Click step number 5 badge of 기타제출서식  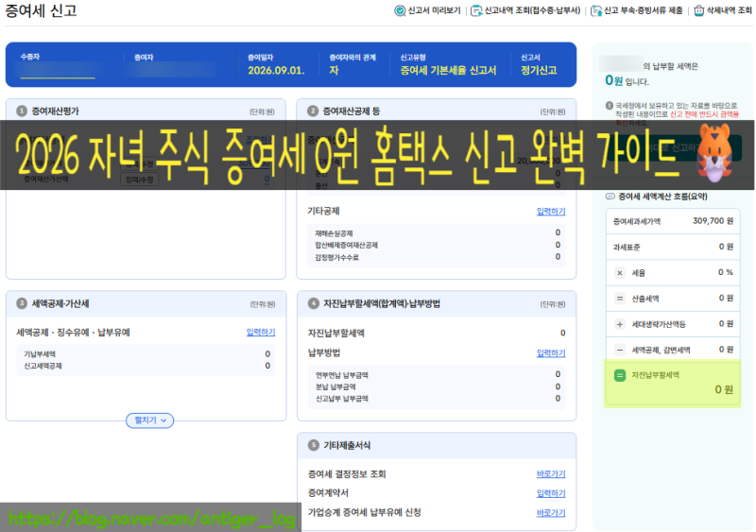(314, 445)
